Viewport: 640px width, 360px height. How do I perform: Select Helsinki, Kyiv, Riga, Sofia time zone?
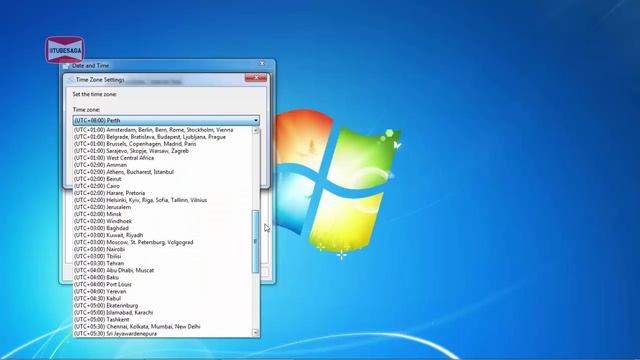coord(163,200)
